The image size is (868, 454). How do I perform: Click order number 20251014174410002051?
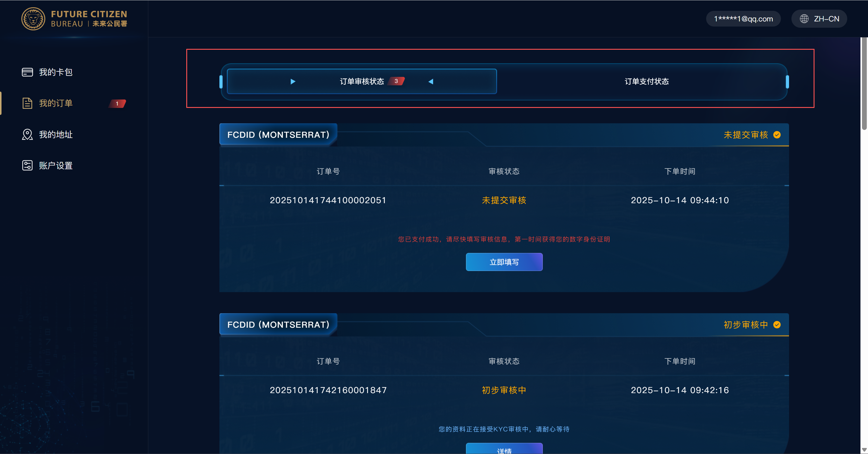(x=328, y=200)
